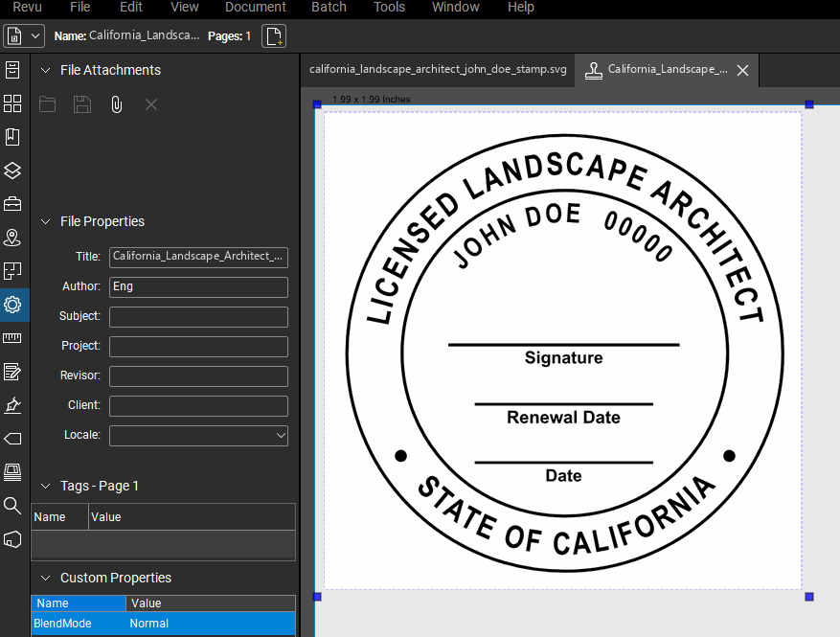Screen dimensions: 840x637
Task: Open the dropdown arrow beside the document icon
Action: 35,35
